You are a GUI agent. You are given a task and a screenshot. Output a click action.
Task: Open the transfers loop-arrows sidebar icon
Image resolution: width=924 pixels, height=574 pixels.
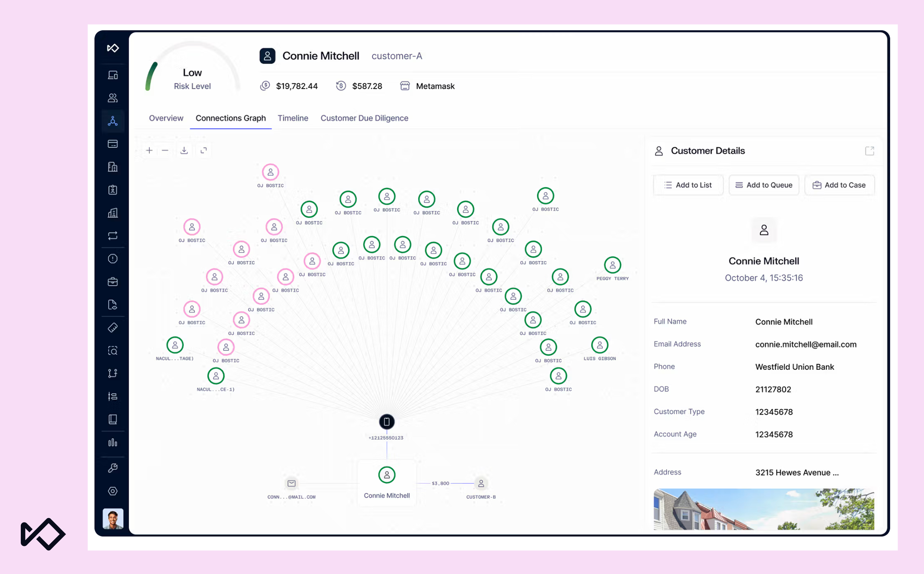tap(113, 236)
